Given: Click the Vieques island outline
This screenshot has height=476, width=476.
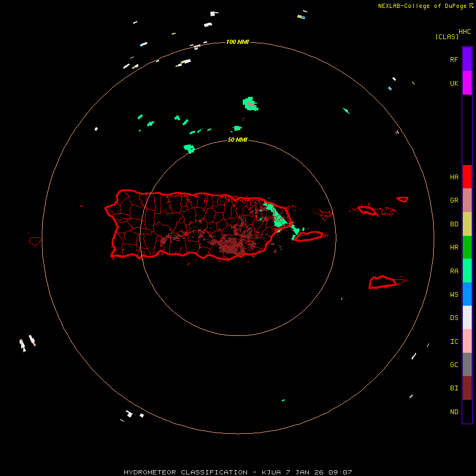Looking at the screenshot, I should click(309, 236).
